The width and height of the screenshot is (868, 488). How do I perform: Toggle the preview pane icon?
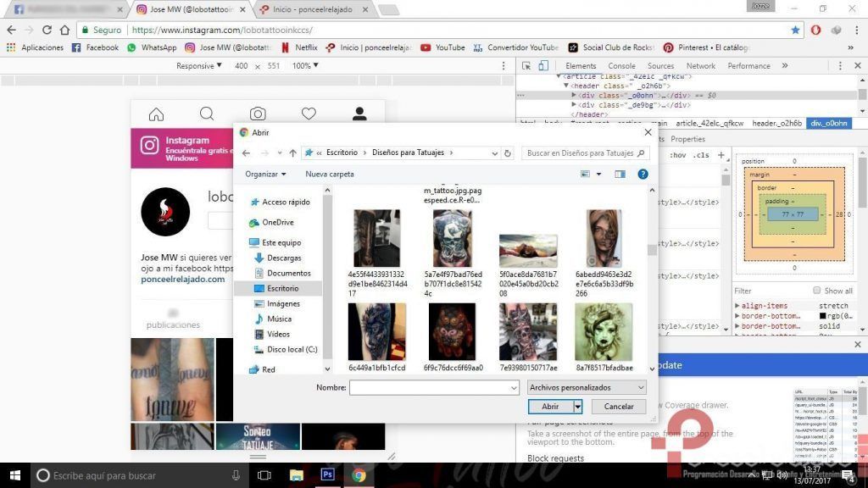pyautogui.click(x=620, y=175)
